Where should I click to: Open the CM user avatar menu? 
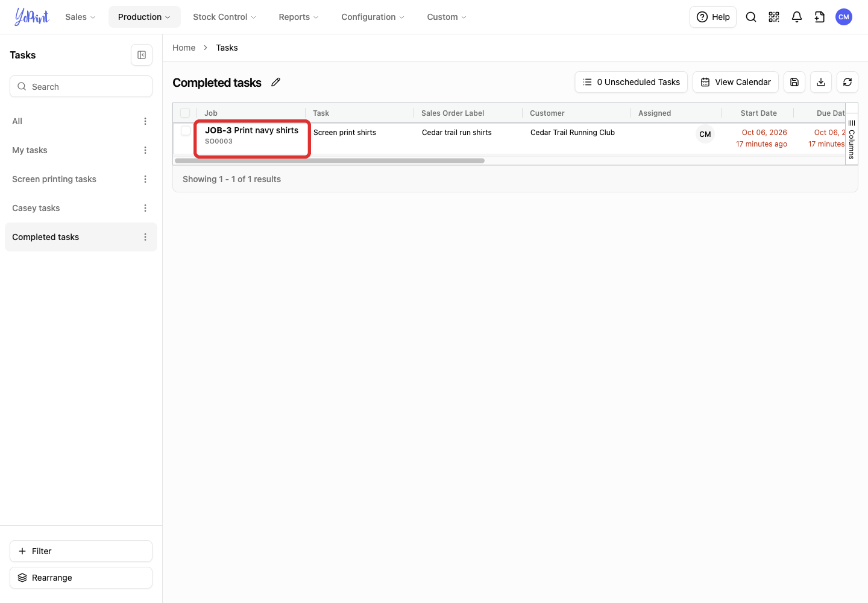point(844,17)
